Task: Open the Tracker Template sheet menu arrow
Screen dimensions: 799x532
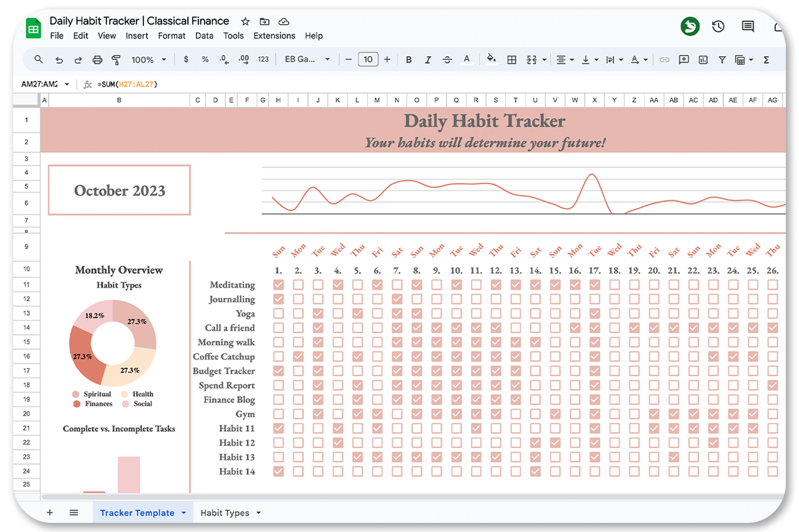Action: [x=184, y=512]
